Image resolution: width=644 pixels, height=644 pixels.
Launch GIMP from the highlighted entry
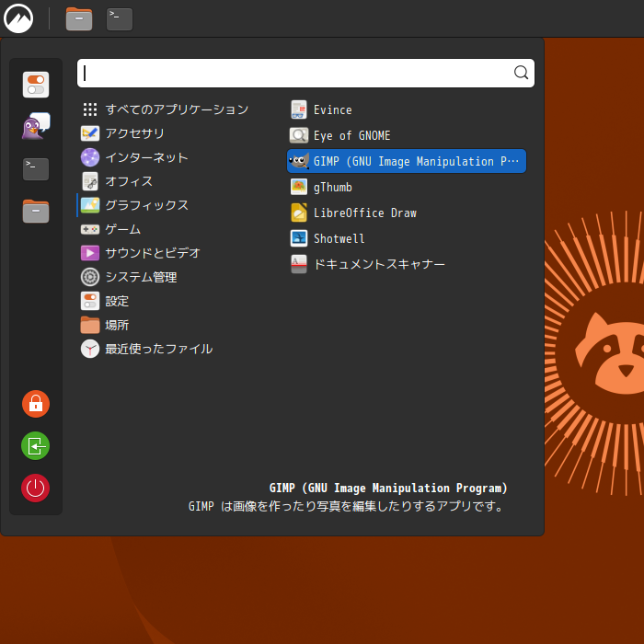[x=407, y=161]
